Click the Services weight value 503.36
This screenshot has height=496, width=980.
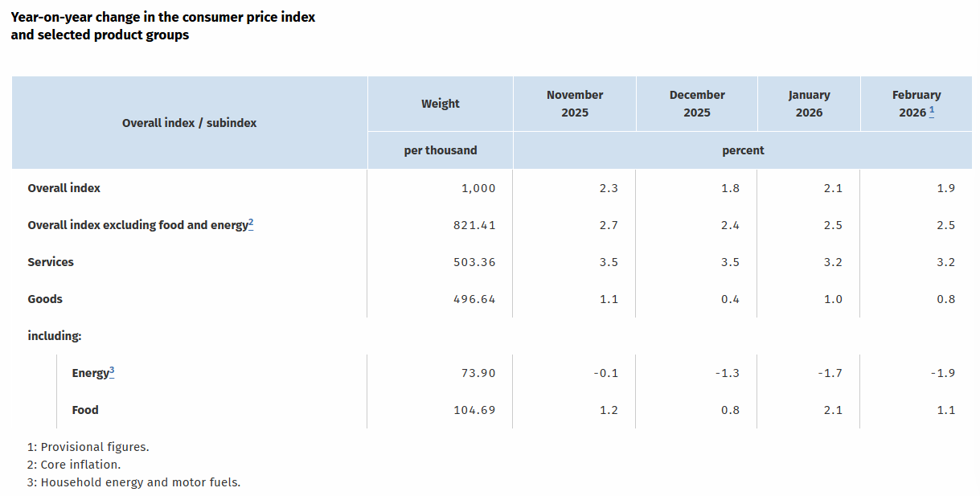[474, 262]
